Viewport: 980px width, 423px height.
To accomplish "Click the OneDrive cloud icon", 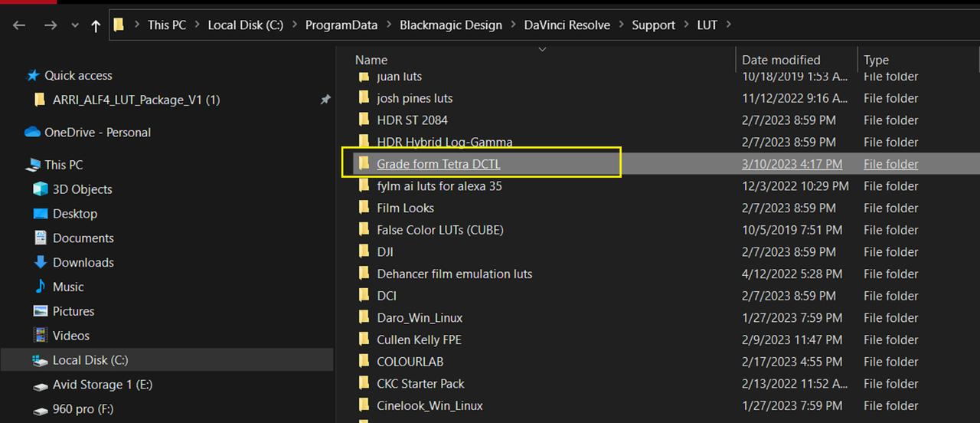I will coord(32,132).
